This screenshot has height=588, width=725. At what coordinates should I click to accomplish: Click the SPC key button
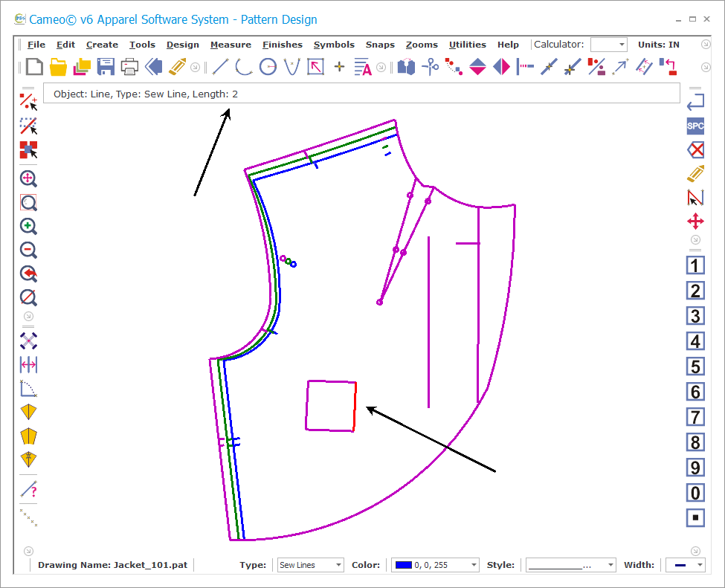click(695, 126)
